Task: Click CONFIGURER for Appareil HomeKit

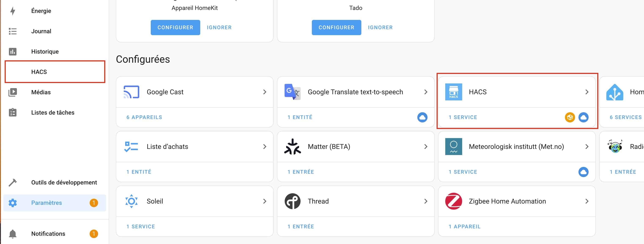Action: pos(175,28)
